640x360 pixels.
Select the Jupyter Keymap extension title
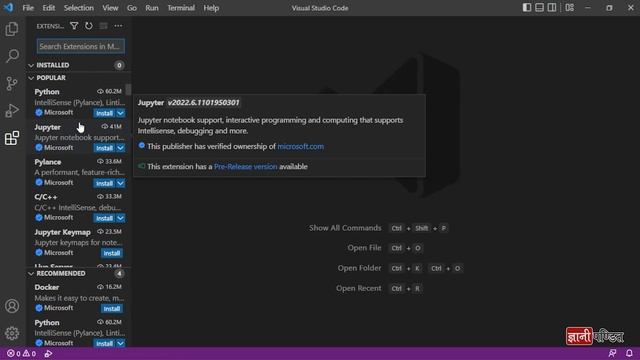[62, 232]
